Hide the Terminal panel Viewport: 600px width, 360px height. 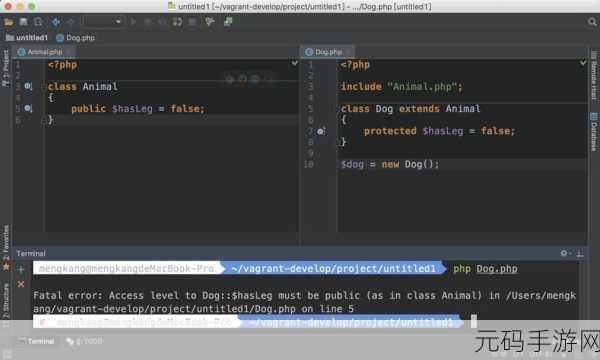point(580,253)
